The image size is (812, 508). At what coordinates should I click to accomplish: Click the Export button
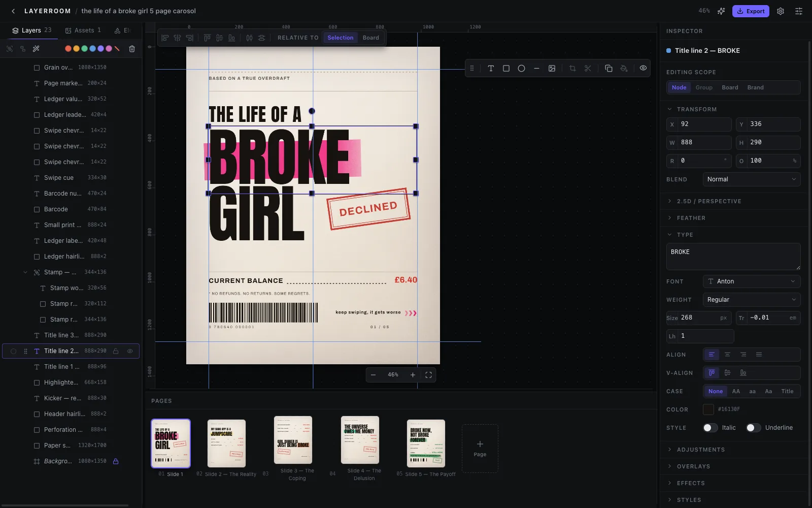pos(751,11)
